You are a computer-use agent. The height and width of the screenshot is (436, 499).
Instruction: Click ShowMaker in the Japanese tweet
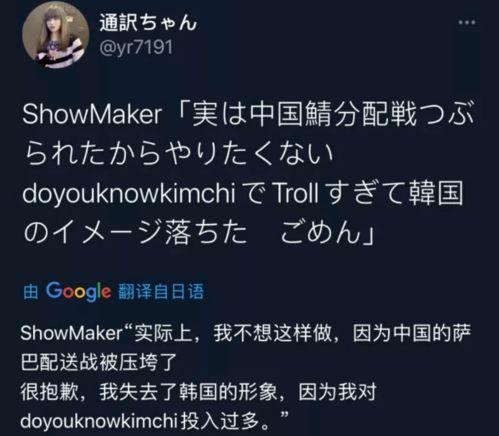click(92, 115)
